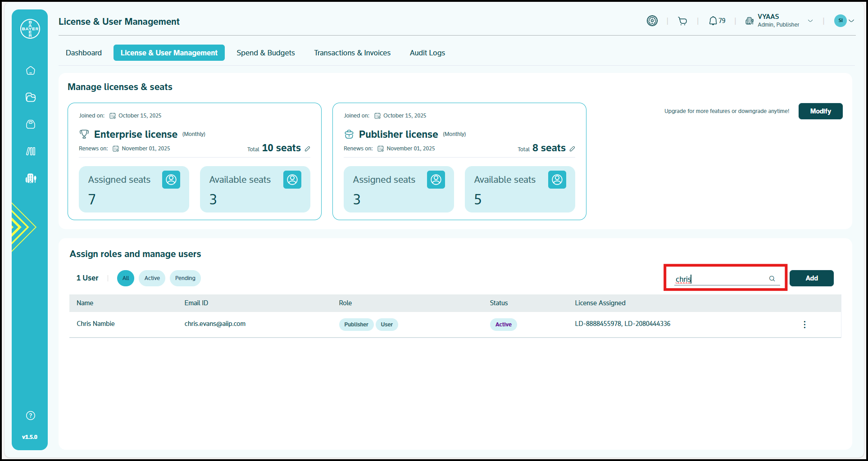Edit Enterprise license total seats pencil
Image resolution: width=868 pixels, height=461 pixels.
307,149
